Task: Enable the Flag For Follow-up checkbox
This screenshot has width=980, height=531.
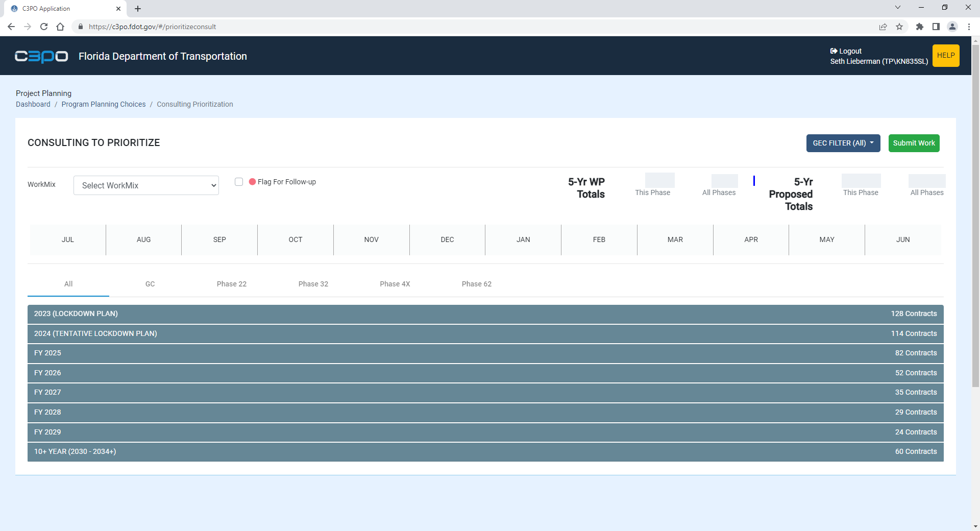Action: (x=239, y=182)
